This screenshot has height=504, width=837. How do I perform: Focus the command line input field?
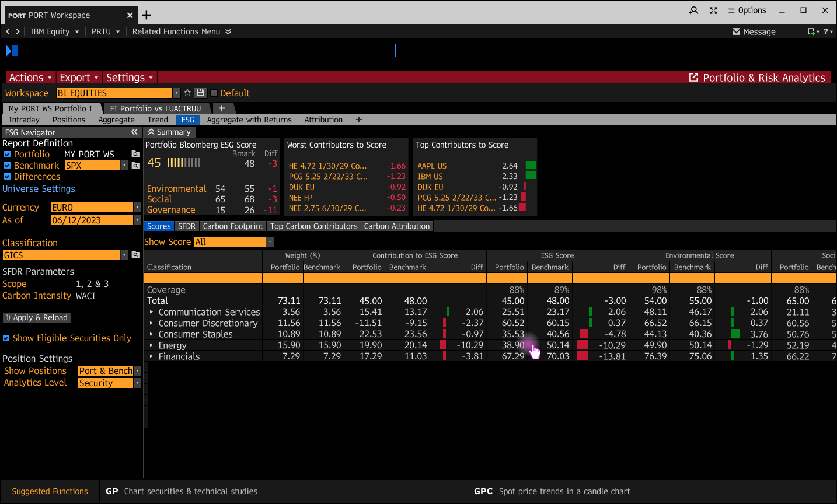(201, 51)
